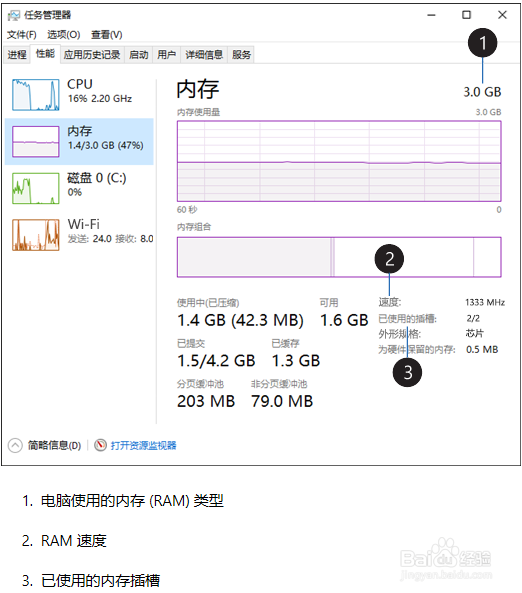Image resolution: width=522 pixels, height=593 pixels.
Task: Minimize the 任务管理器 window
Action: pos(432,15)
